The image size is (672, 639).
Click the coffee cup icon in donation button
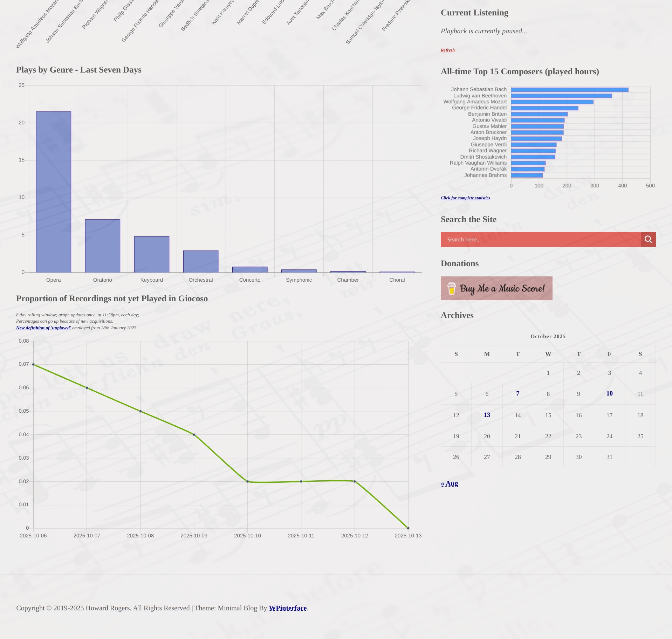click(x=451, y=289)
